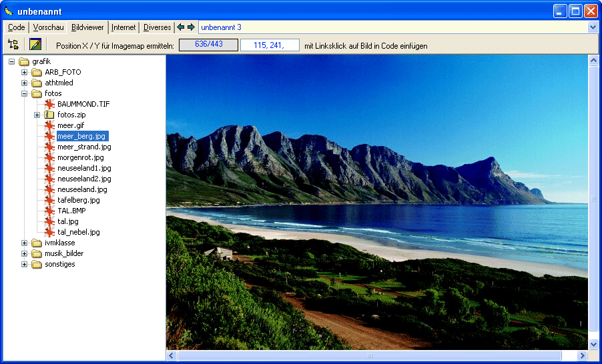Click the image viewer's vertical scrollbar down arrow

point(593,344)
